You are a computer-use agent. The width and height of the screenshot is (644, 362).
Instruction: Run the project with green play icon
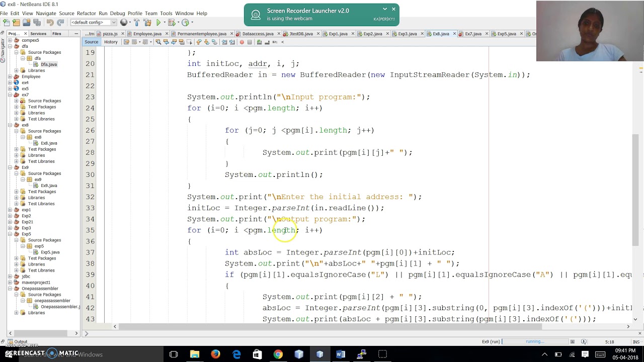tap(158, 23)
